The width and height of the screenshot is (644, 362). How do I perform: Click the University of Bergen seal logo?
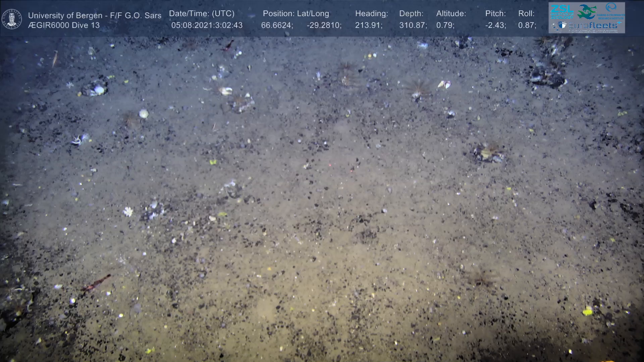click(12, 19)
